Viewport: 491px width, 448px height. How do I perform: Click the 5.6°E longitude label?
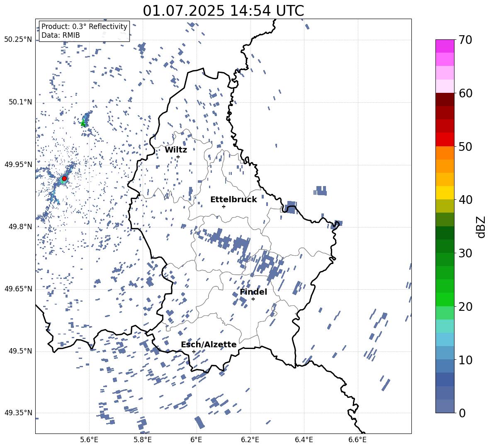pos(89,440)
